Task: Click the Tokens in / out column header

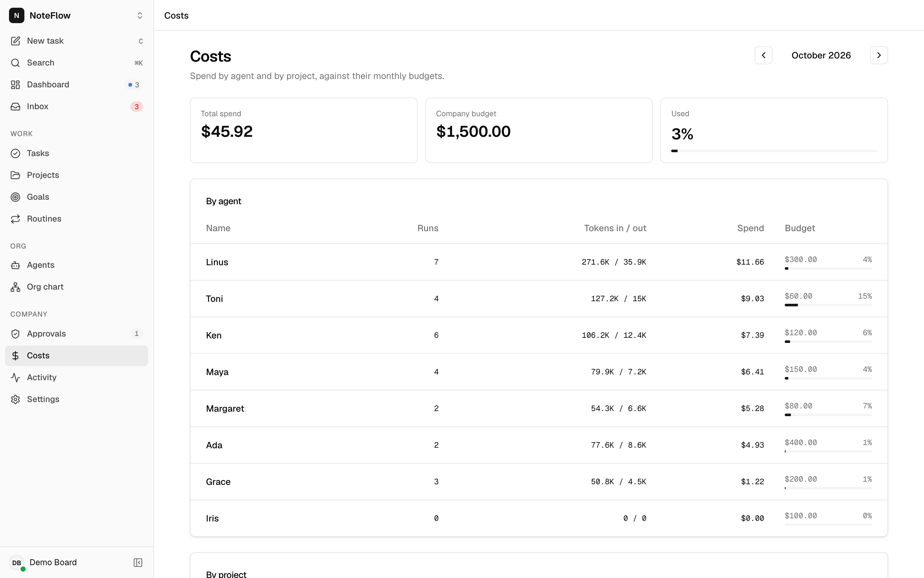Action: (x=615, y=228)
